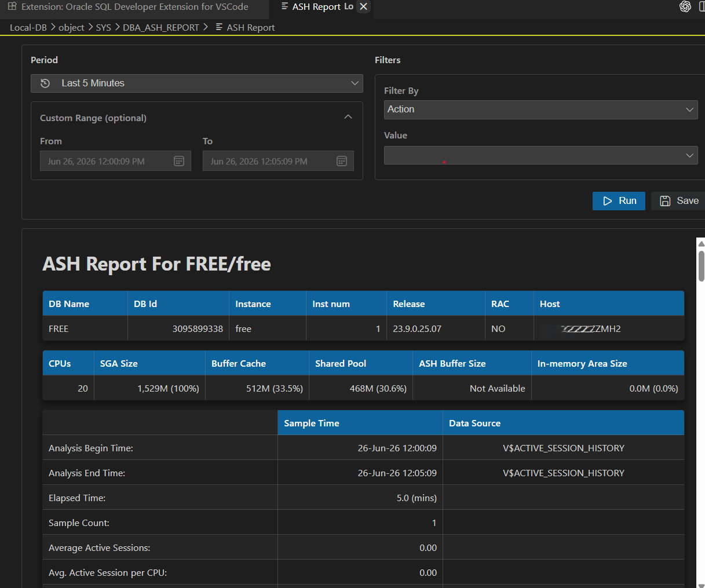Click the object breadcrumb item

tap(71, 27)
